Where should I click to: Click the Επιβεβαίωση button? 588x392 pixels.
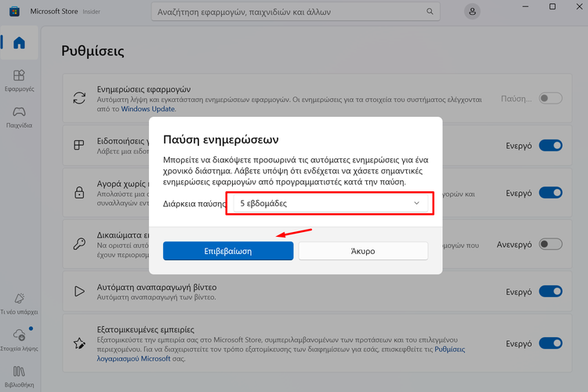(228, 251)
